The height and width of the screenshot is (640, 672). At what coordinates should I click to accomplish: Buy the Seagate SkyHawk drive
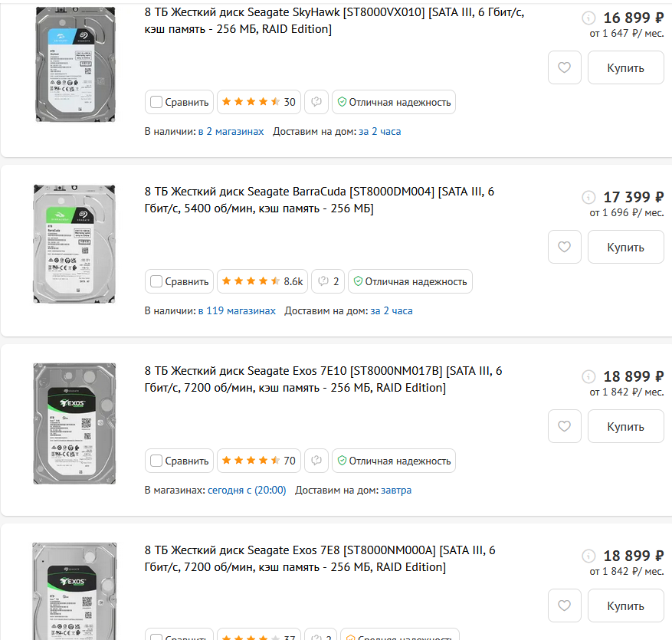625,67
